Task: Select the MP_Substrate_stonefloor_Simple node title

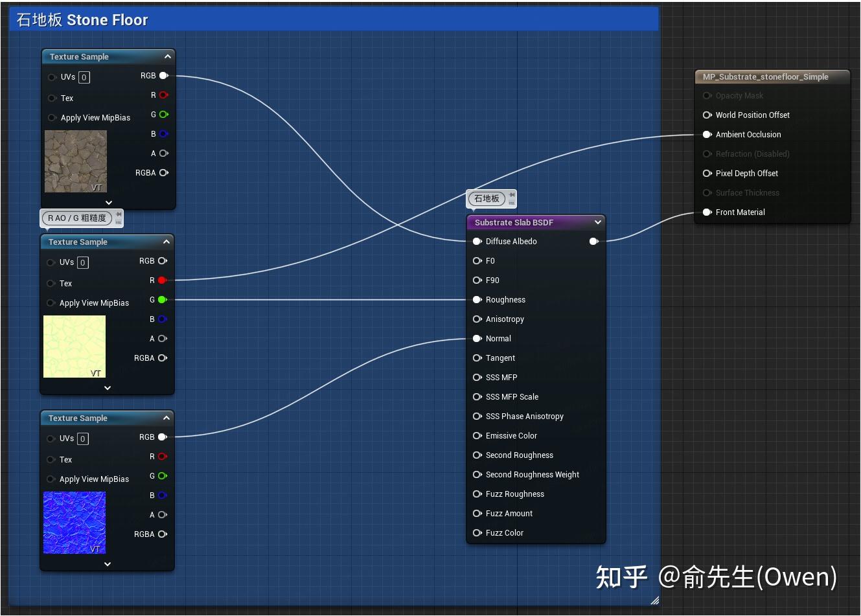Action: (764, 76)
